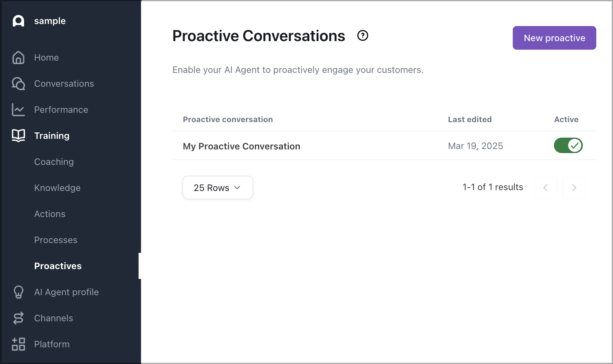
Task: Disable My Proactive Conversation's Active toggle
Action: tap(568, 145)
